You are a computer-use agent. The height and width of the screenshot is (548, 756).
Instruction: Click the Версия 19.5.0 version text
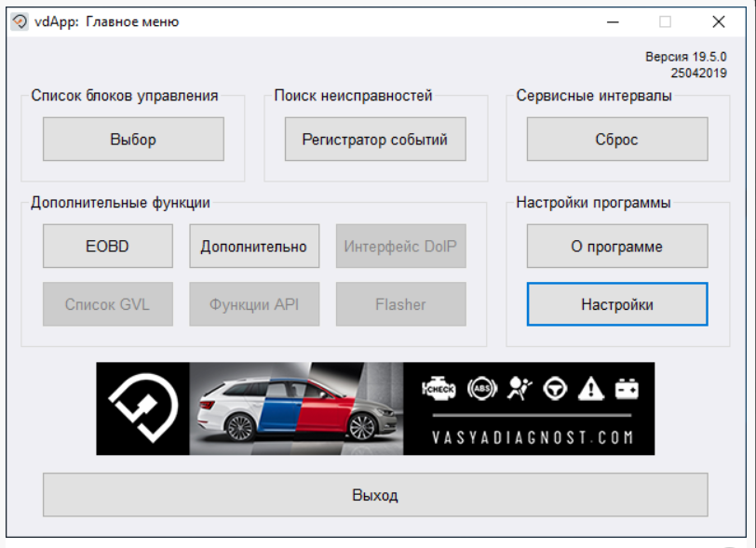(x=685, y=57)
